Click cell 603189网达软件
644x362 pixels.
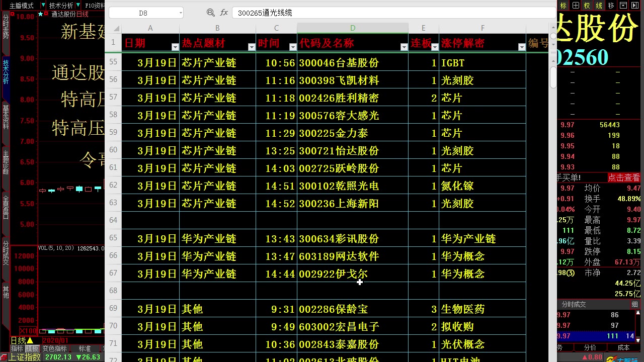353,256
